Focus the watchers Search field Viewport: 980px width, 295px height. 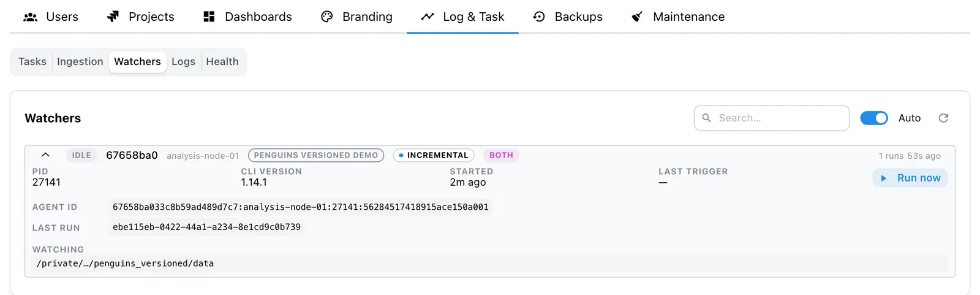point(772,118)
